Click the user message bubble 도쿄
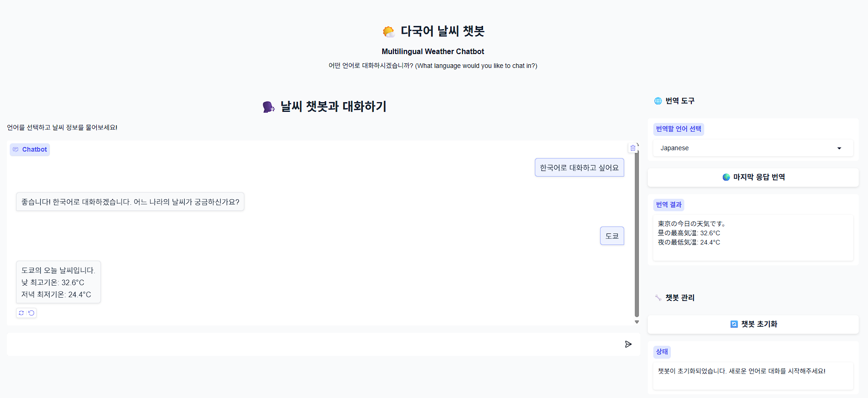This screenshot has width=868, height=398. [612, 236]
